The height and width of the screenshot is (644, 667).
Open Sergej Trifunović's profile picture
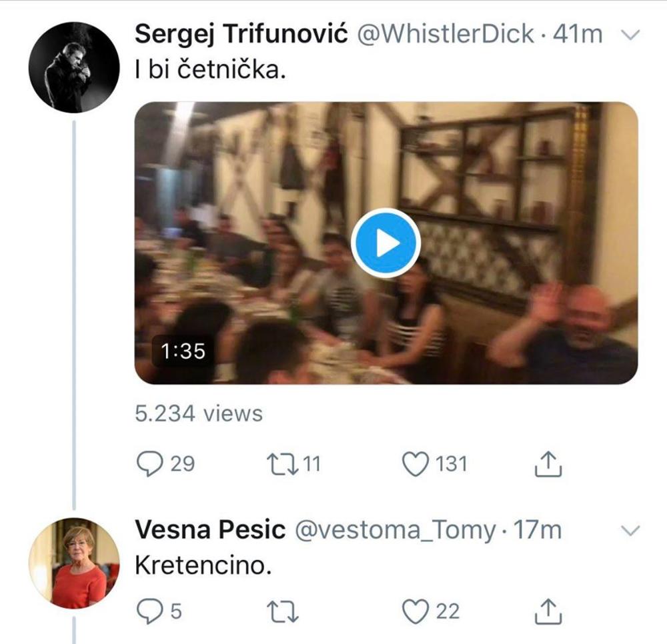click(x=74, y=67)
